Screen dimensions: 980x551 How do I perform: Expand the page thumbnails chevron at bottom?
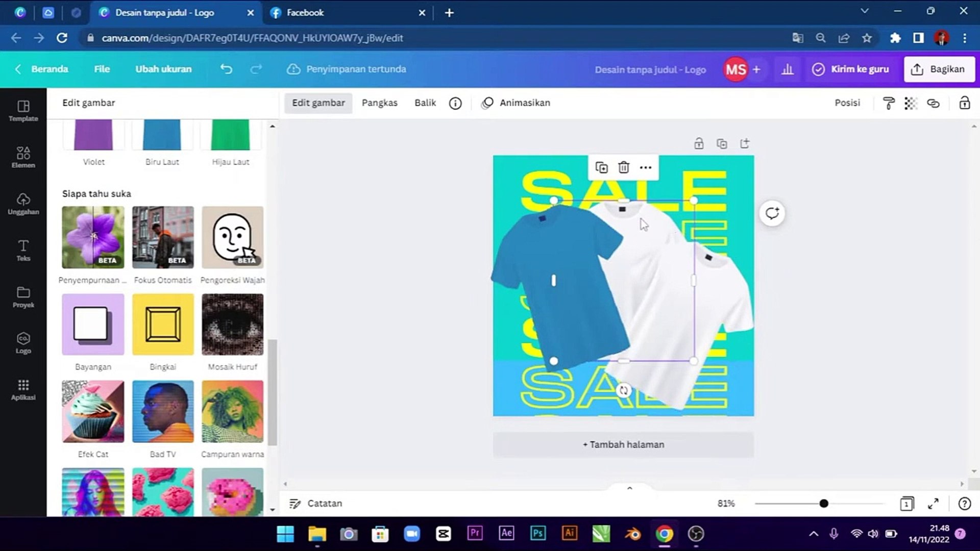[x=629, y=488]
